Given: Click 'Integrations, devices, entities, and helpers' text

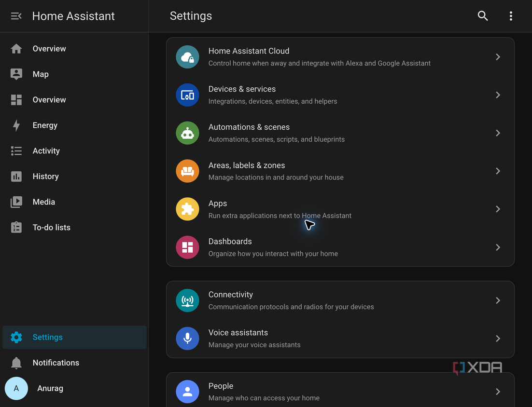Looking at the screenshot, I should [272, 101].
